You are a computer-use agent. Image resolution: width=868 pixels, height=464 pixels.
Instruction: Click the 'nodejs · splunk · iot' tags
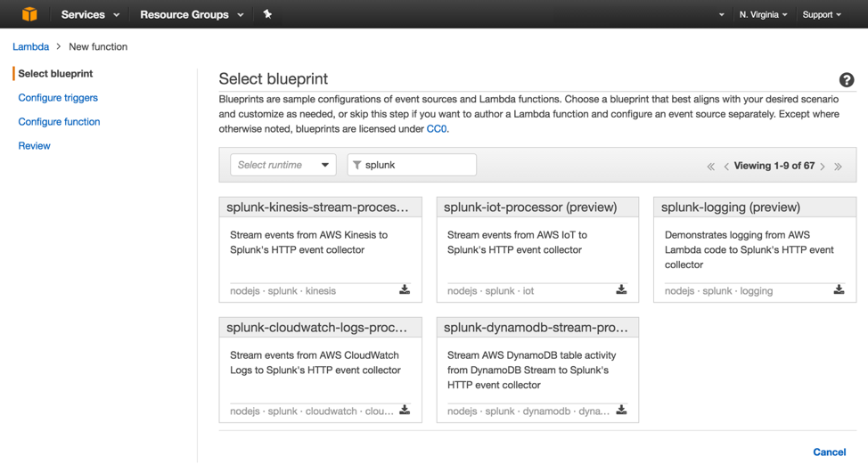[490, 291]
